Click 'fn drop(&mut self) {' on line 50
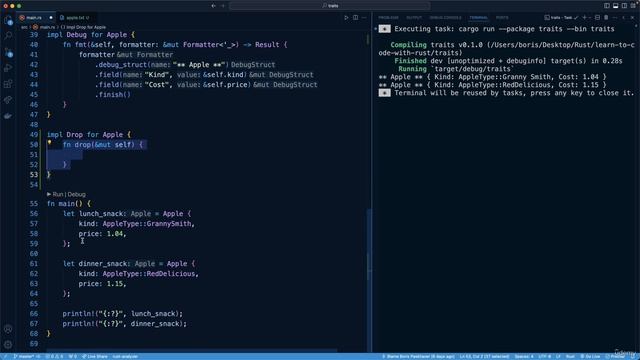This screenshot has height=360, width=640. [x=102, y=144]
